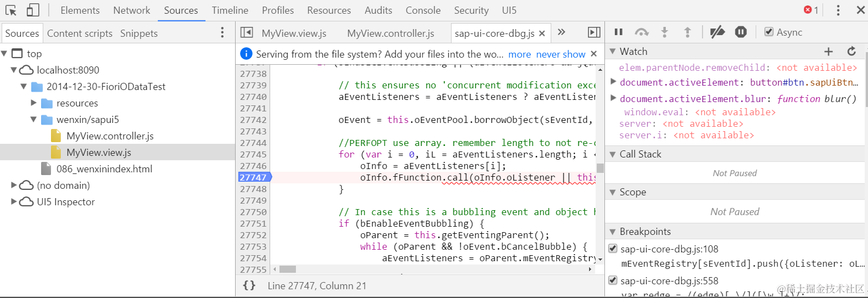Image resolution: width=868 pixels, height=298 pixels.
Task: Hide the debugger sidebar toggle icon
Action: (594, 33)
